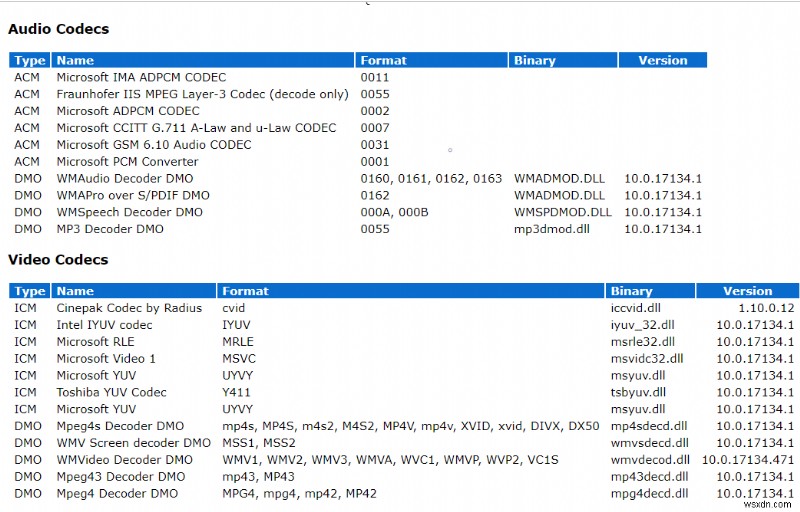Click the cvid format value
The width and height of the screenshot is (800, 512).
point(233,308)
